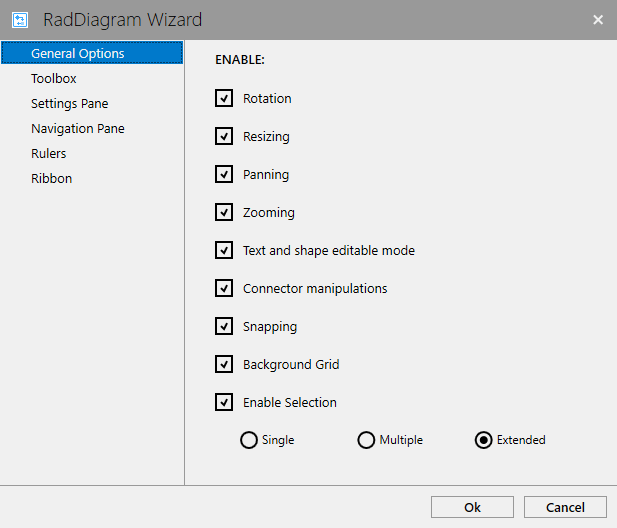Disable the Resizing option
The height and width of the screenshot is (528, 617).
coord(224,136)
